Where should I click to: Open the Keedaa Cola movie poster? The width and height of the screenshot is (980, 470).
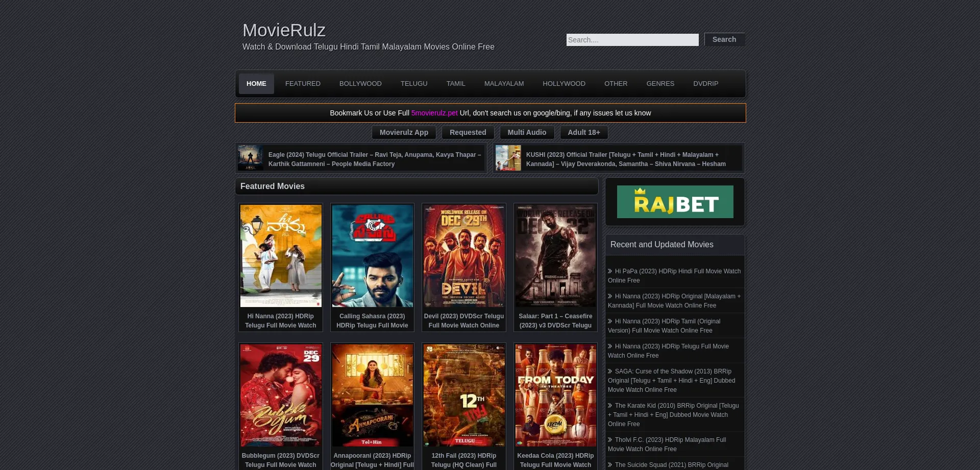(x=555, y=395)
